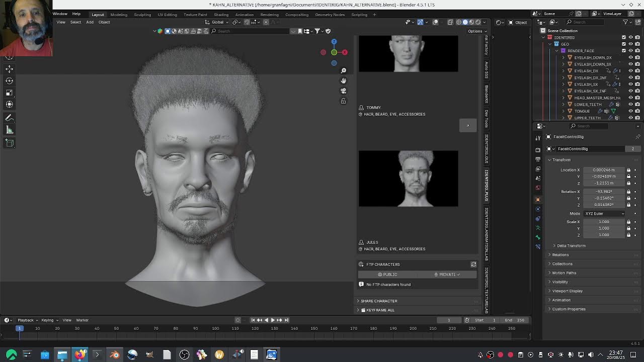Viewport: 644px width, 362px height.
Task: Open rotation Mode XYZ Euler dropdown
Action: pos(604,214)
